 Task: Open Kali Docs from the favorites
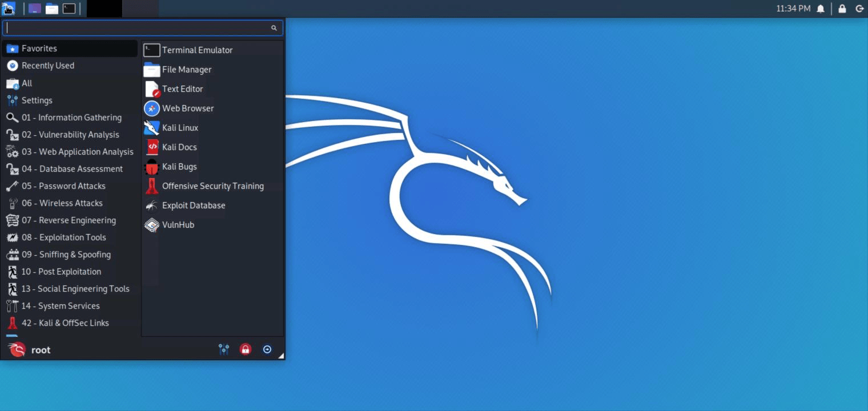coord(179,147)
